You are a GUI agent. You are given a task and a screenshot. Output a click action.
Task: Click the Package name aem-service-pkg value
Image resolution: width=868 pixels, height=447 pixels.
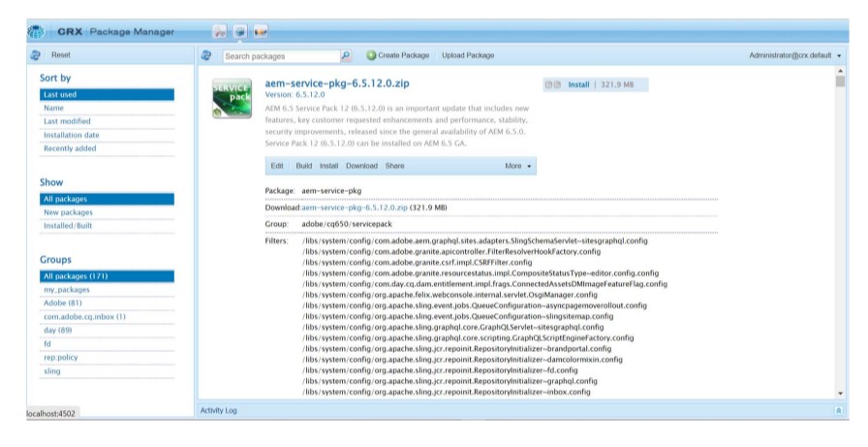pyautogui.click(x=331, y=191)
